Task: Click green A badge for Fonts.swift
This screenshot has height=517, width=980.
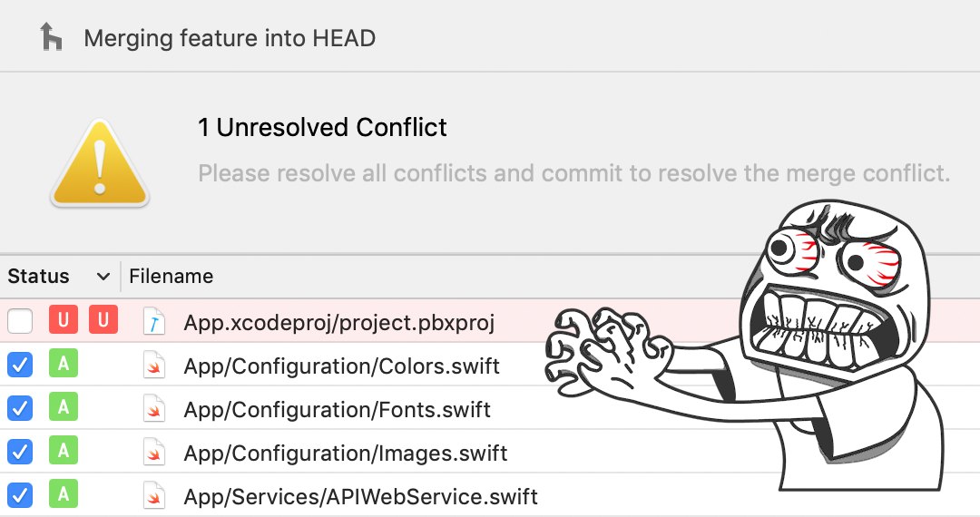Action: click(x=64, y=408)
